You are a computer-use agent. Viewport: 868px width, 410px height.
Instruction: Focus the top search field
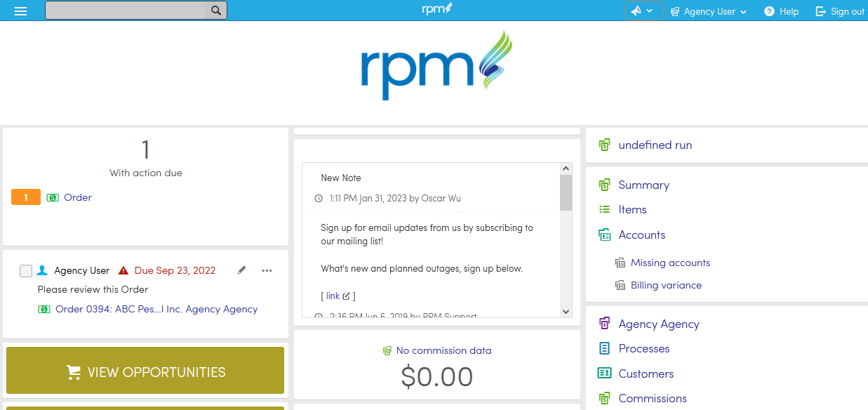(126, 11)
